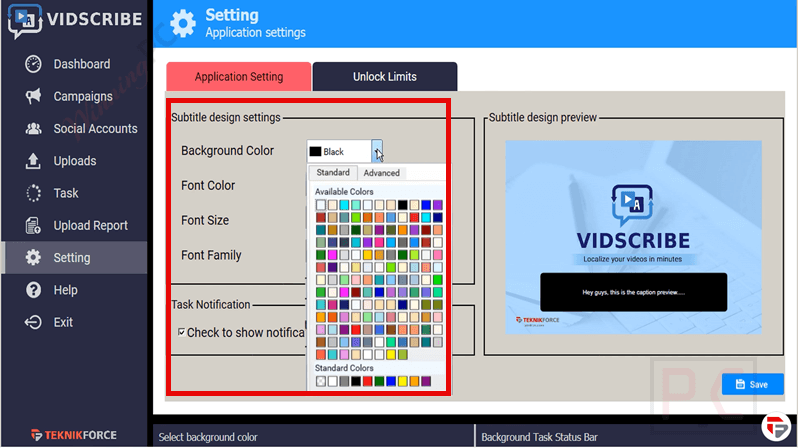Screen dimensions: 798x448
Task: Click the Font Size label
Action: click(x=205, y=220)
